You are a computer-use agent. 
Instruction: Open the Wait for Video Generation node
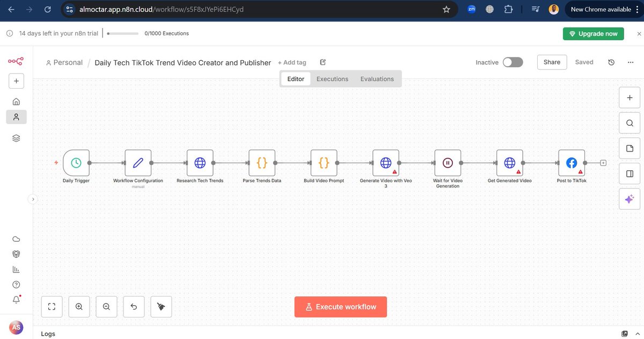click(x=448, y=163)
